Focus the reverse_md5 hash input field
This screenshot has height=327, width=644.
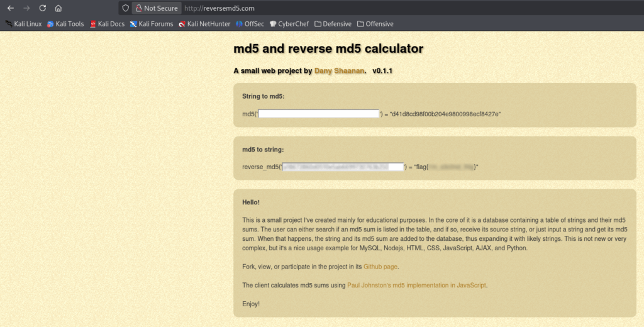click(x=343, y=167)
